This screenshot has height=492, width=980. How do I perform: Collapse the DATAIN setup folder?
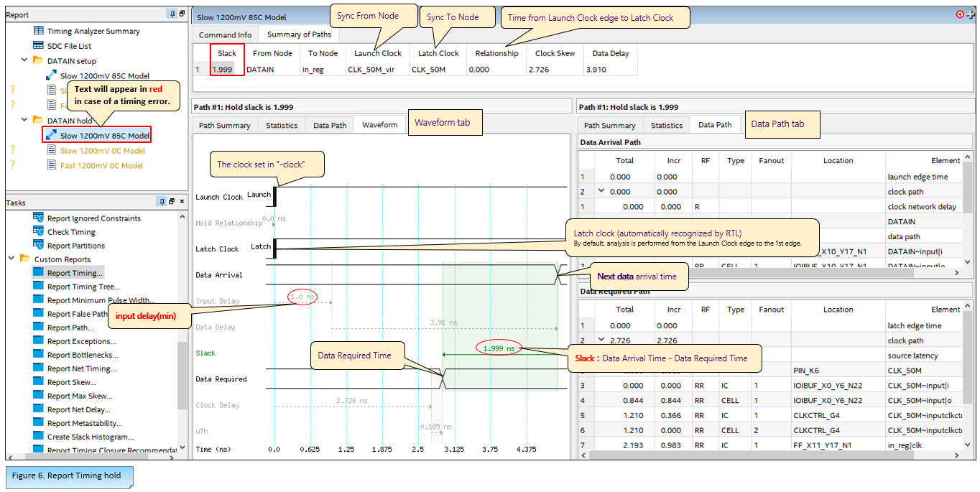(24, 61)
